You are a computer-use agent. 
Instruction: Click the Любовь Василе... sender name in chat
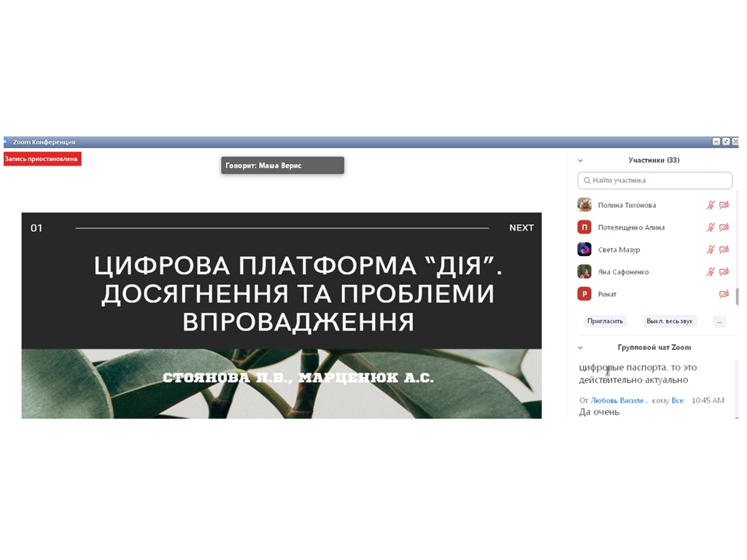point(619,400)
